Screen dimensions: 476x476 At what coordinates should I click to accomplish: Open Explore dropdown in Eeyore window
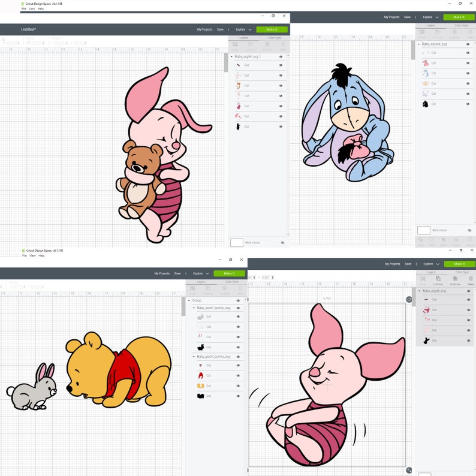click(x=430, y=17)
